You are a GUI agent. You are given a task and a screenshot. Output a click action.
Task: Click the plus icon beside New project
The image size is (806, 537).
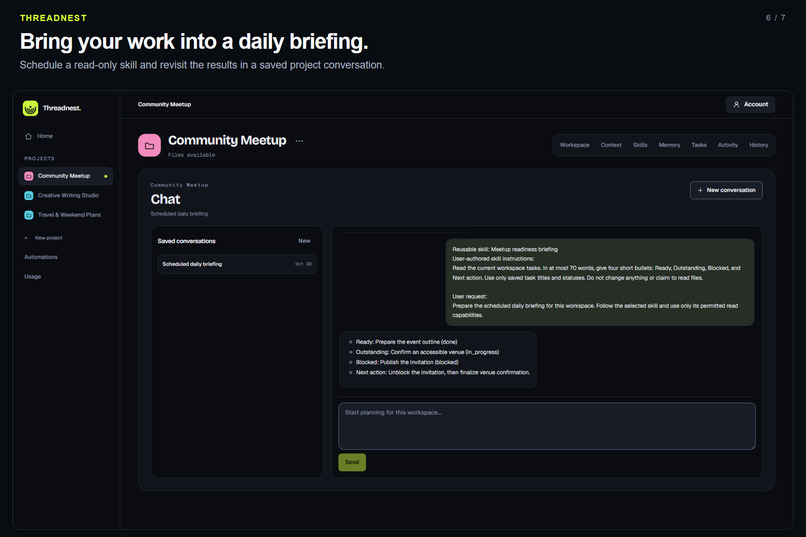point(26,238)
